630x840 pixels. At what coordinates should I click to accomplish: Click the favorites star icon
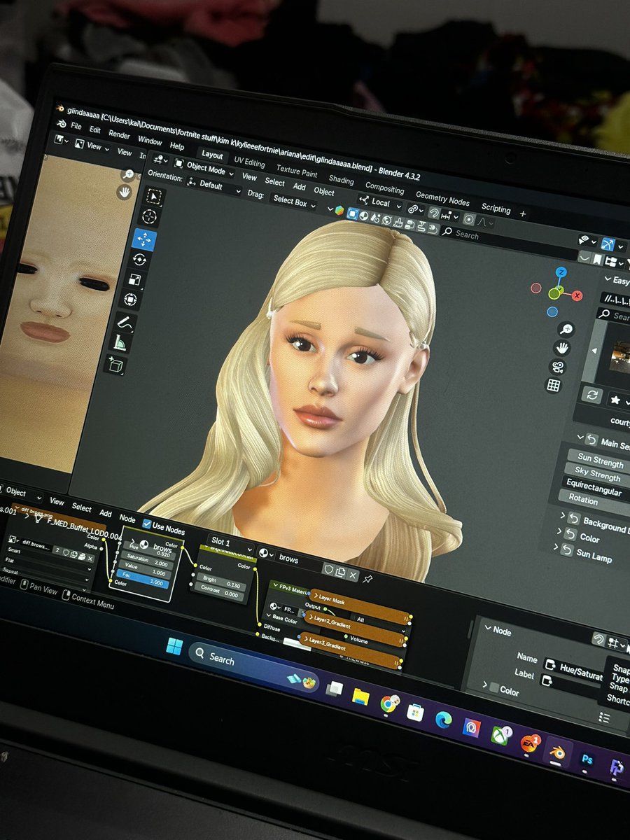coord(616,400)
